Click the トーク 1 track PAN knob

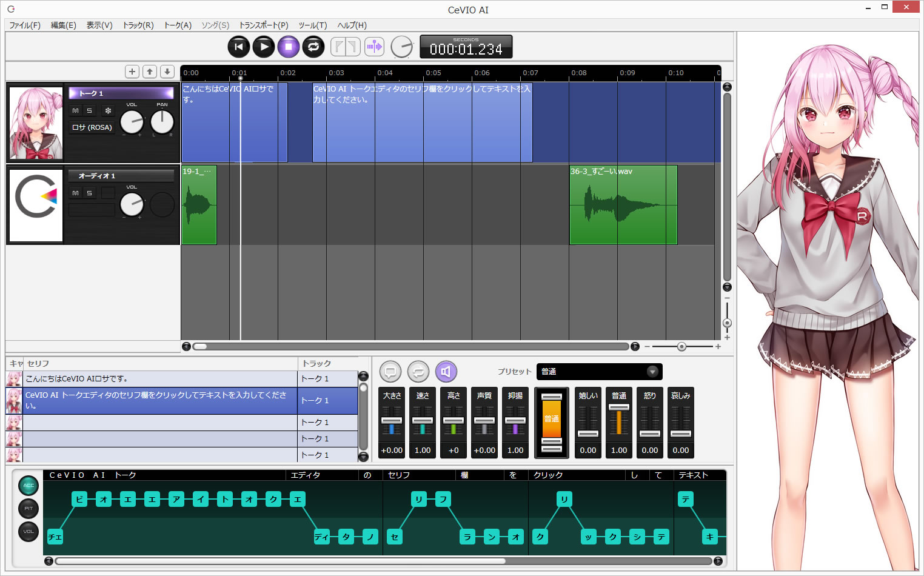click(x=162, y=122)
